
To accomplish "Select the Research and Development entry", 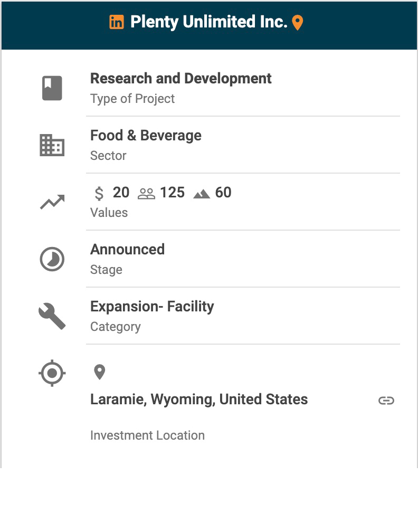I will pyautogui.click(x=181, y=79).
